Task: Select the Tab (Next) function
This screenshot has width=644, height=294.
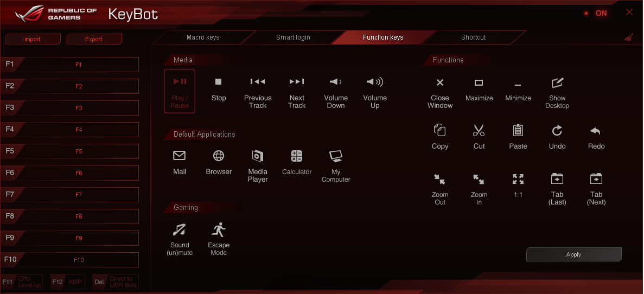Action: (596, 189)
